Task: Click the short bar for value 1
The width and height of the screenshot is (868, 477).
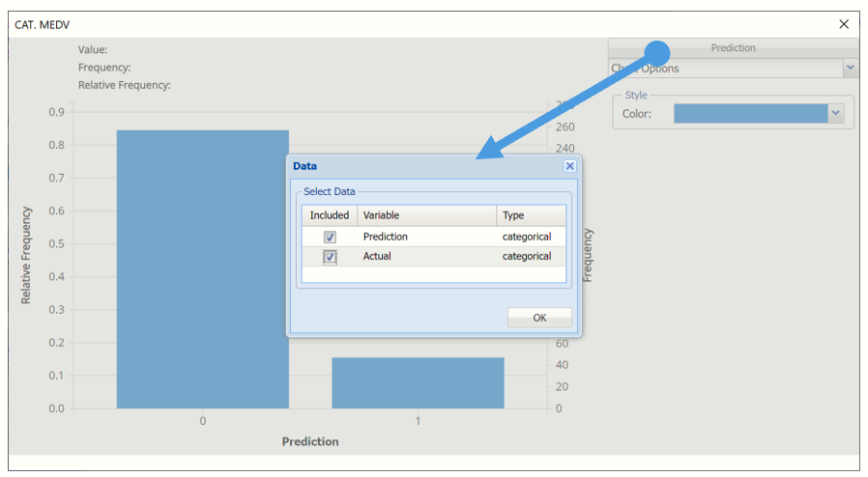Action: [x=418, y=383]
